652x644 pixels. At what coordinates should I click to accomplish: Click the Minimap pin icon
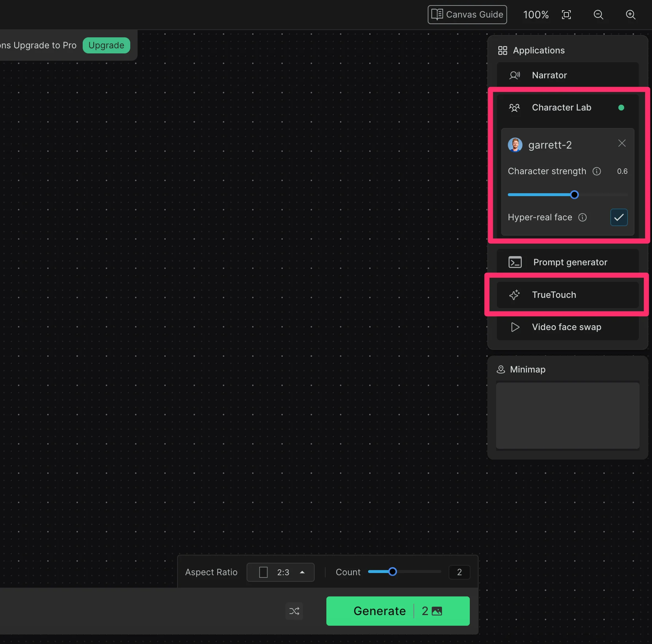[501, 370]
